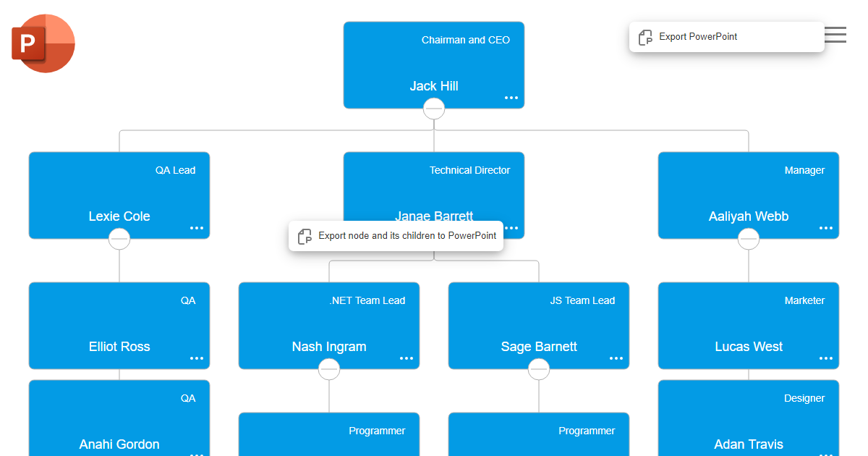The image size is (868, 456).
Task: Open Nash Ingram's three-dot menu
Action: [x=407, y=358]
